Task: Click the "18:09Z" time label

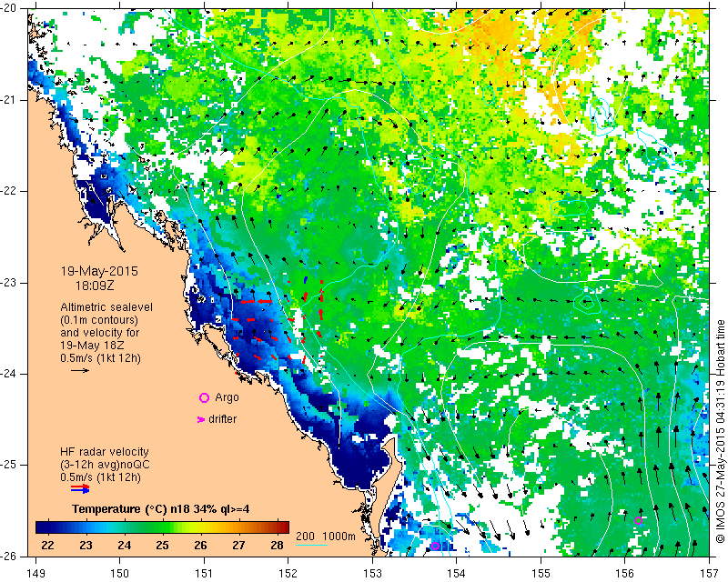Action: click(95, 286)
